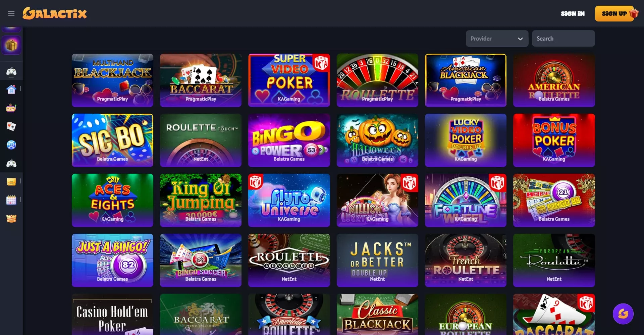
Task: Click the Sign In link
Action: pyautogui.click(x=573, y=14)
